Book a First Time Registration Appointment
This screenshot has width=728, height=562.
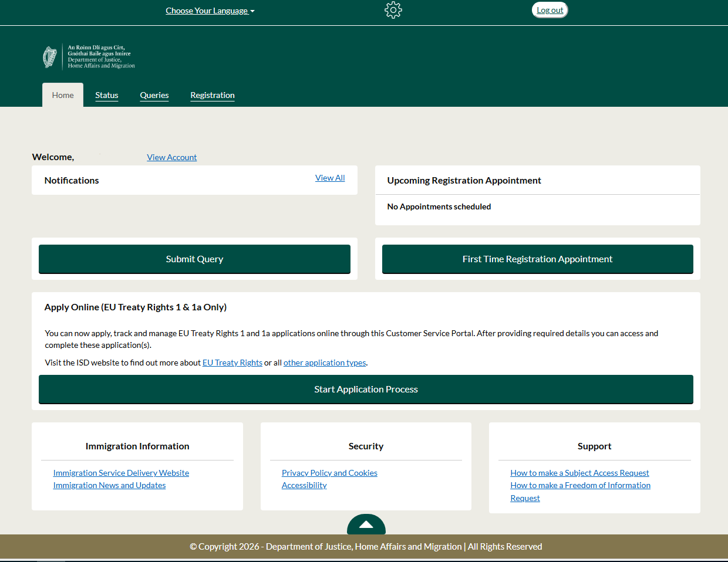[537, 259]
